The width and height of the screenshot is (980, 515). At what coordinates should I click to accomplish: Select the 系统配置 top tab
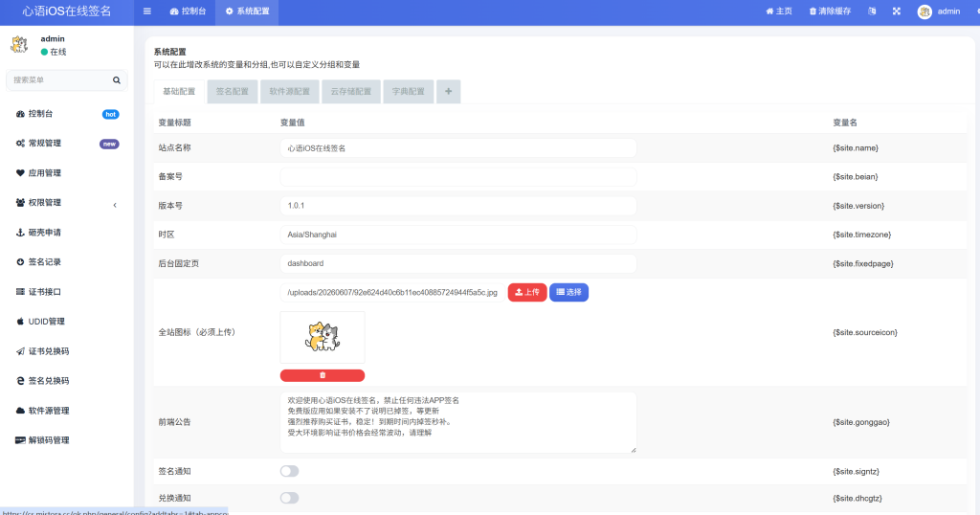pyautogui.click(x=247, y=11)
